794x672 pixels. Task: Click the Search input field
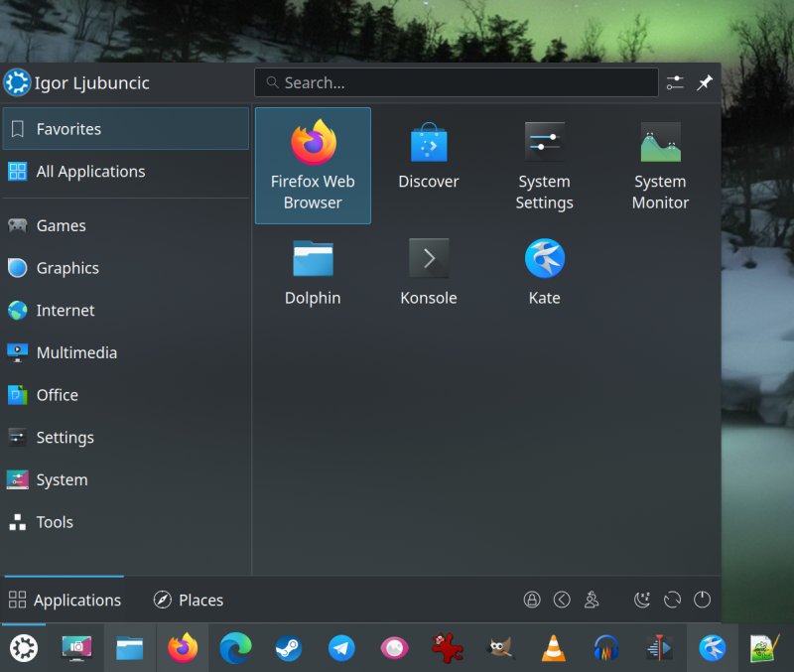pyautogui.click(x=457, y=83)
